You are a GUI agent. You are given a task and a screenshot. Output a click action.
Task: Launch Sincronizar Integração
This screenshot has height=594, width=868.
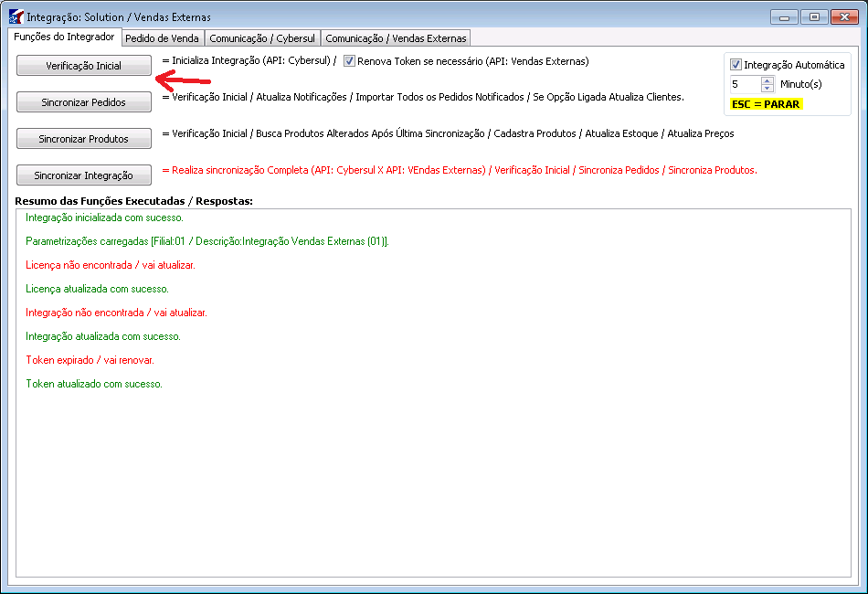[x=83, y=175]
